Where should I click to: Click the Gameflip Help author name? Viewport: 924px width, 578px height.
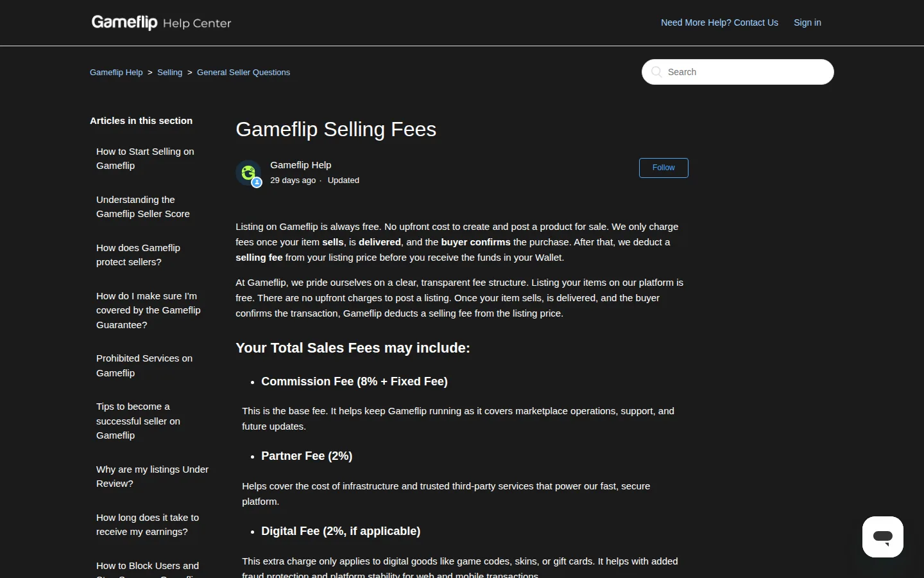tap(300, 165)
